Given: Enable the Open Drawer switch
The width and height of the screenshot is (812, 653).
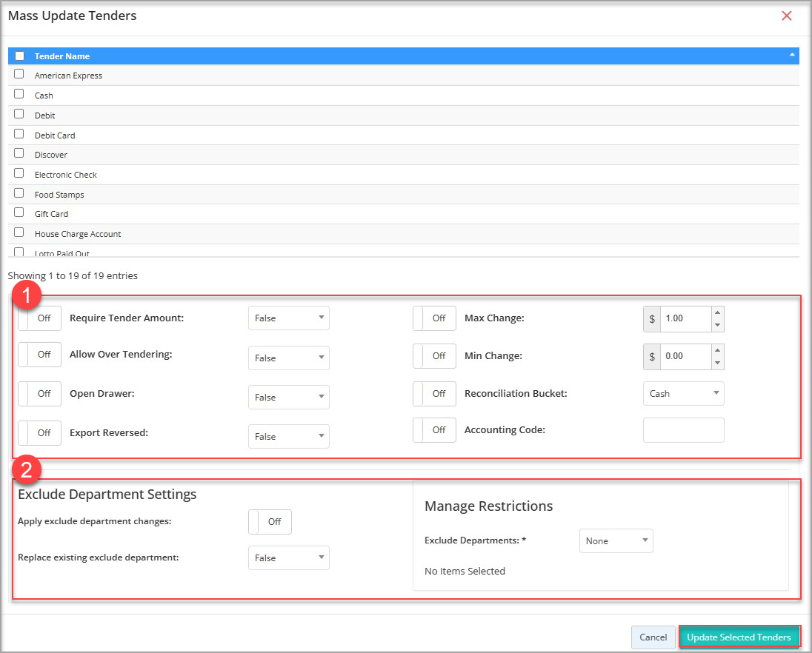Looking at the screenshot, I should tap(39, 394).
